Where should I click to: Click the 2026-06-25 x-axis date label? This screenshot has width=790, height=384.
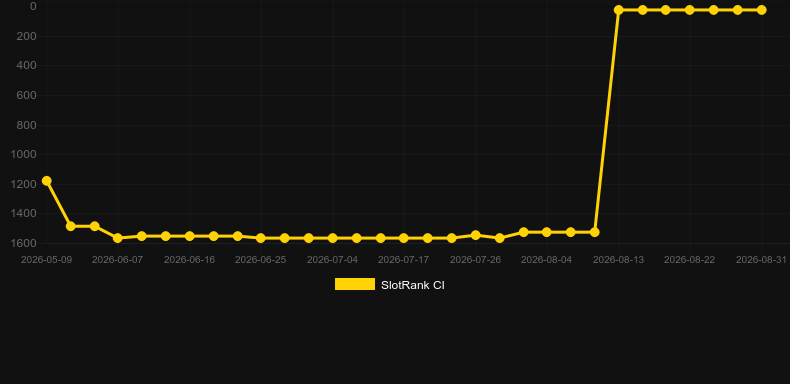tap(260, 260)
